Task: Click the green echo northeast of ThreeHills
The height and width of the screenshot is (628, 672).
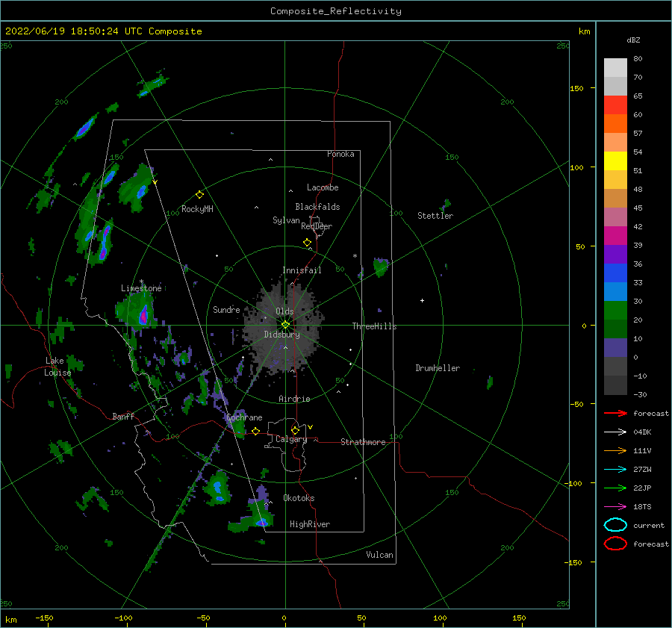Action: tap(381, 267)
